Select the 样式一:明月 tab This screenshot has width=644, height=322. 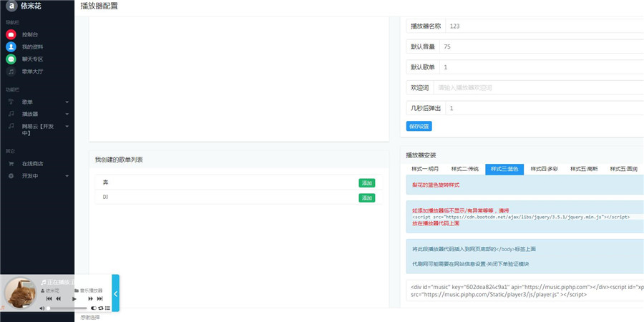(425, 169)
